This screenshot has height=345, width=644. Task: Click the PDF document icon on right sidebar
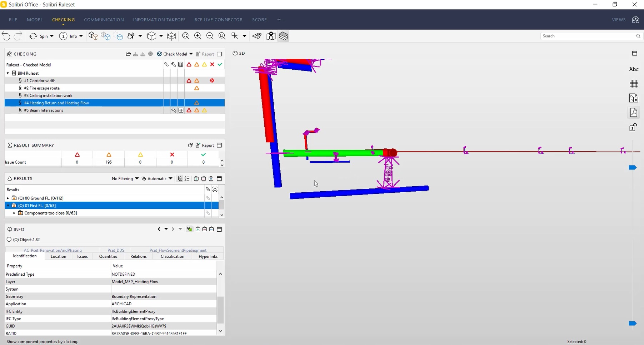pos(634,113)
